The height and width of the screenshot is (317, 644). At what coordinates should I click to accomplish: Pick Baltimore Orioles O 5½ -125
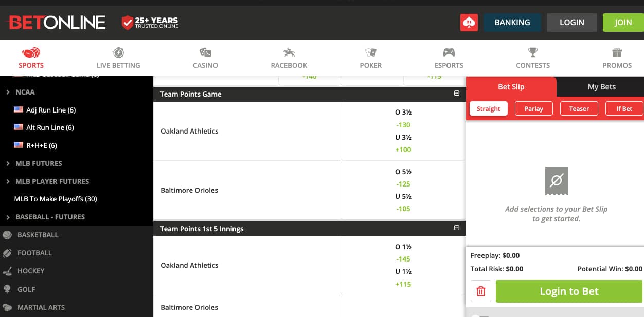pyautogui.click(x=403, y=178)
